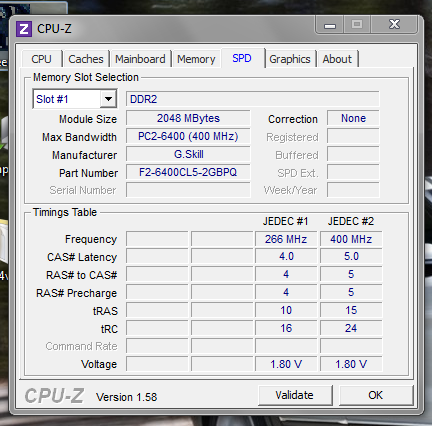This screenshot has height=426, width=432.
Task: Click the empty Serial Number field
Action: [x=188, y=190]
